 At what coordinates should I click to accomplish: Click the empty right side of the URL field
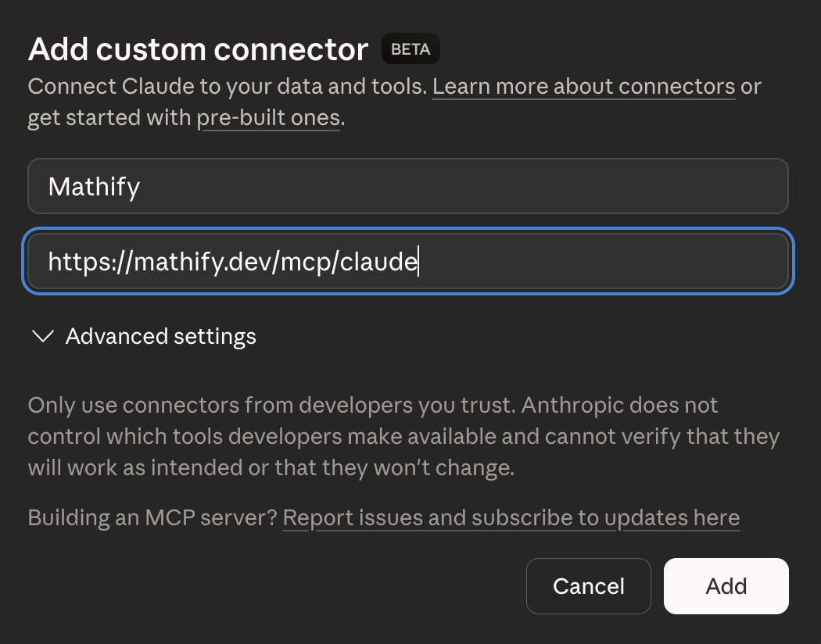click(x=626, y=261)
